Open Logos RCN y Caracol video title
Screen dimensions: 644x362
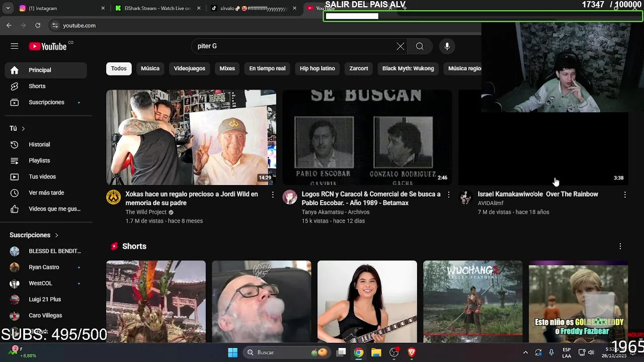(x=371, y=199)
